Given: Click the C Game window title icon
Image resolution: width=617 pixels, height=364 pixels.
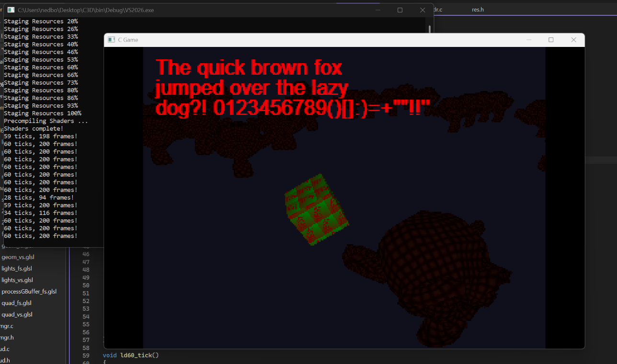Looking at the screenshot, I should pyautogui.click(x=111, y=40).
